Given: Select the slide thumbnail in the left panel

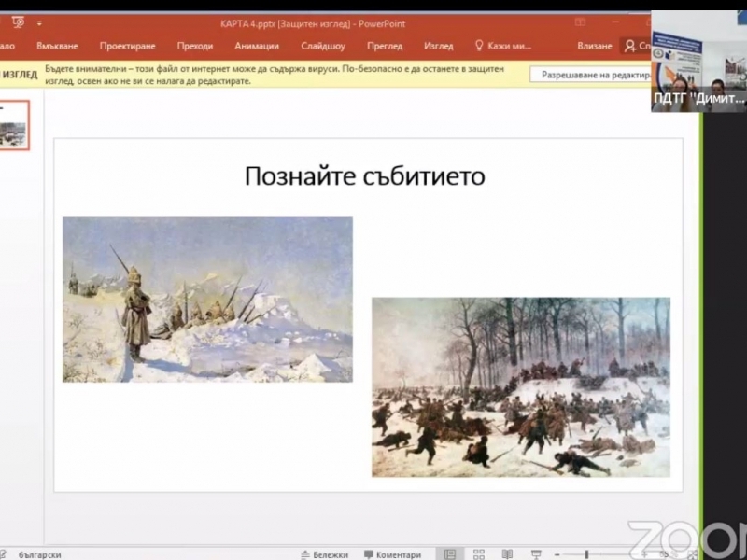Looking at the screenshot, I should (14, 125).
